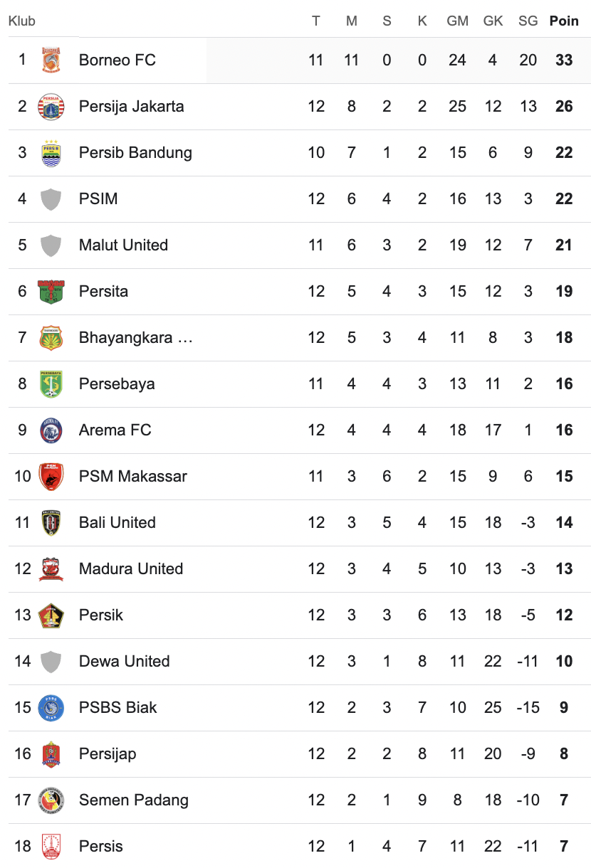Click the Klub column header
Viewport: 591px width, 868px height.
click(x=22, y=21)
